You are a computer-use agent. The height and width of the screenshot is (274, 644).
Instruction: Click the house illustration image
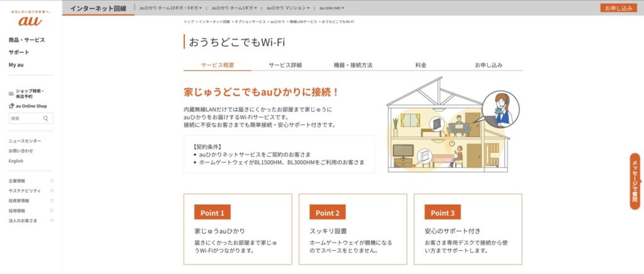click(x=453, y=124)
